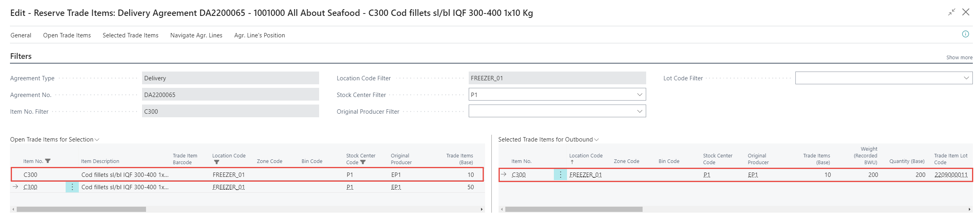
Task: Click the Location Code column filter icon
Action: tap(216, 162)
